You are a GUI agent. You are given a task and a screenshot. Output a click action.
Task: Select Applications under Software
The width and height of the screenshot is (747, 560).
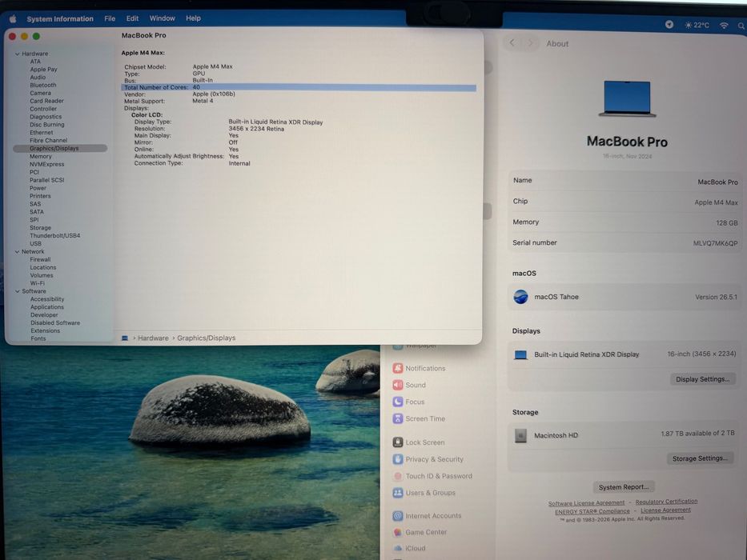click(47, 307)
